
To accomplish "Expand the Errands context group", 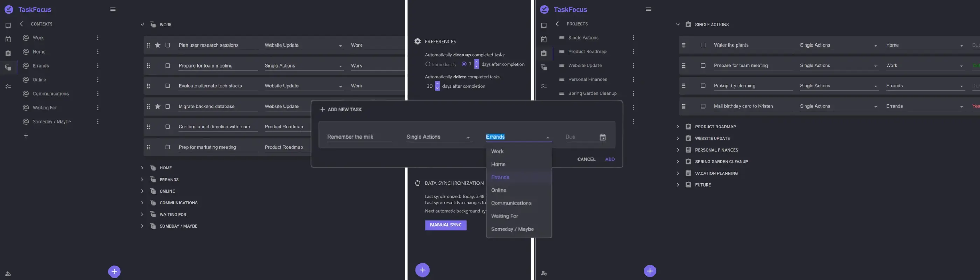I will click(142, 180).
